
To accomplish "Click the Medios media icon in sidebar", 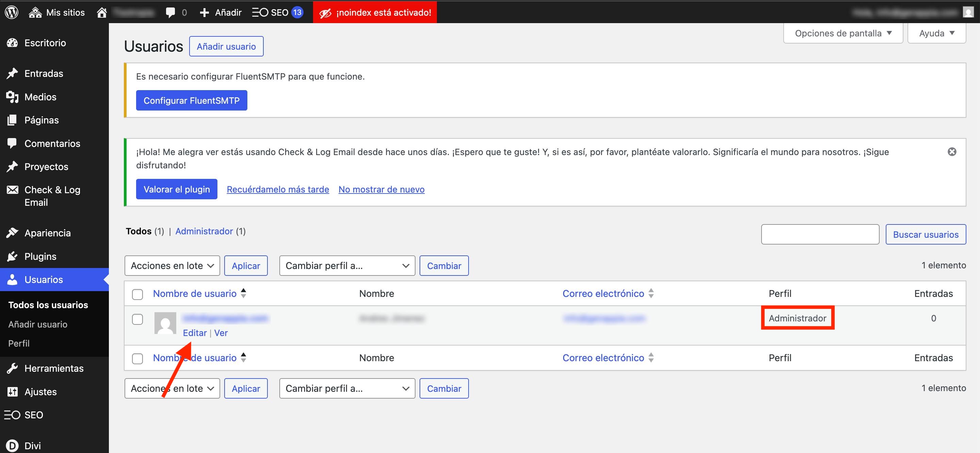I will tap(13, 97).
